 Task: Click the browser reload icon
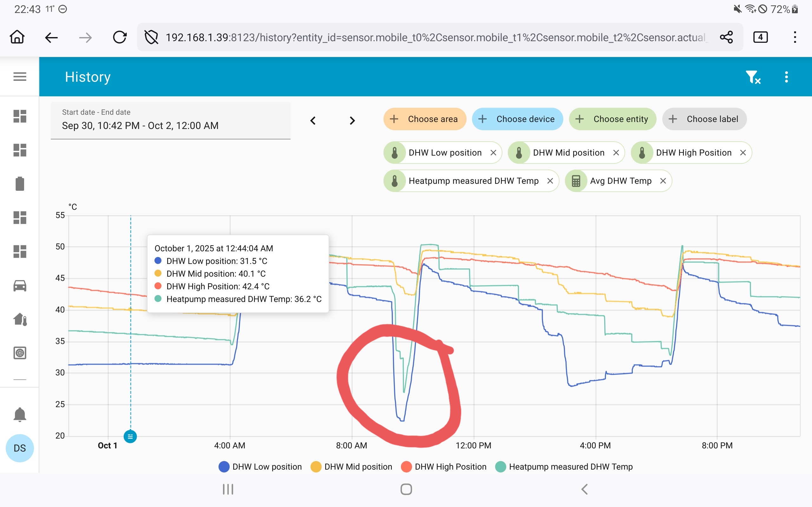coord(120,37)
